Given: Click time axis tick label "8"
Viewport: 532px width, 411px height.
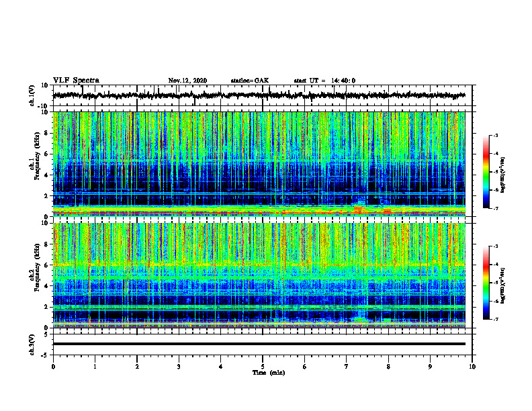Looking at the screenshot, I should pyautogui.click(x=388, y=367).
